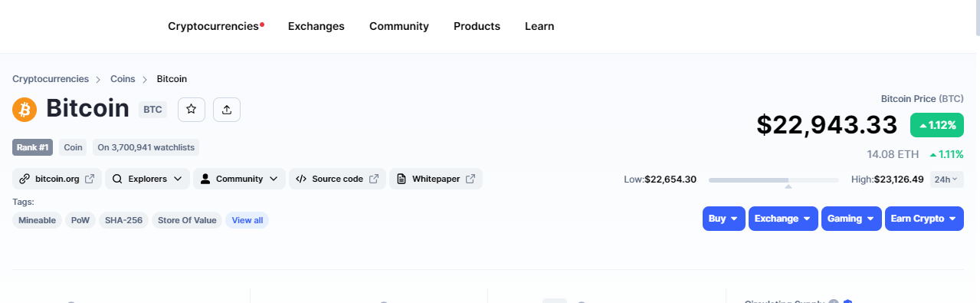Screen dimensions: 980x303
Task: Click the low-high price range slider
Action: pyautogui.click(x=773, y=181)
